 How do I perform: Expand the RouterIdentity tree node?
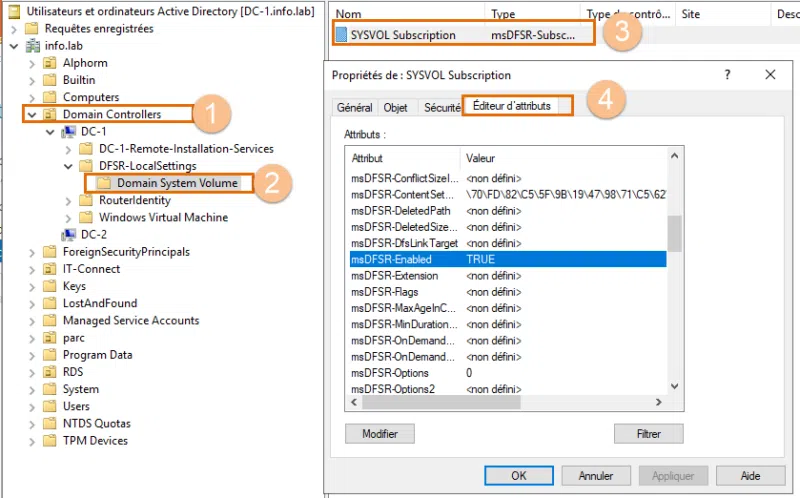(68, 201)
